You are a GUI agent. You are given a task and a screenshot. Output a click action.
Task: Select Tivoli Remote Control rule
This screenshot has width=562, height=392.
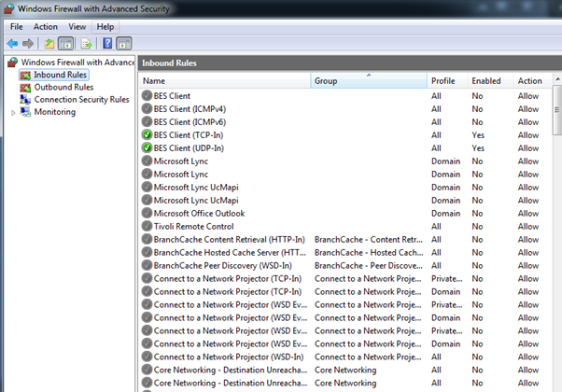(x=193, y=226)
